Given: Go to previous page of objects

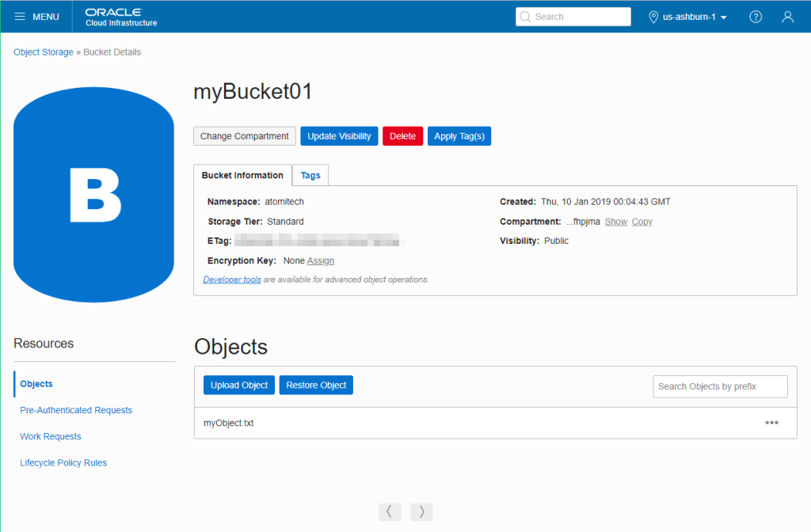Looking at the screenshot, I should [390, 512].
